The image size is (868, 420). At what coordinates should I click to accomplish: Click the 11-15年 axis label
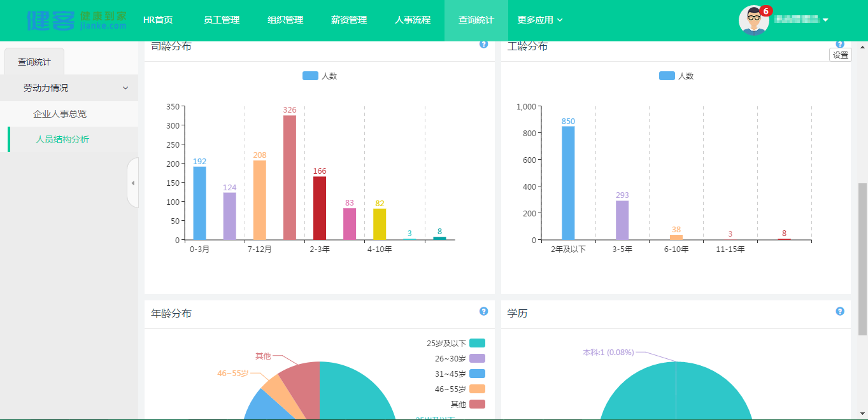click(x=730, y=249)
